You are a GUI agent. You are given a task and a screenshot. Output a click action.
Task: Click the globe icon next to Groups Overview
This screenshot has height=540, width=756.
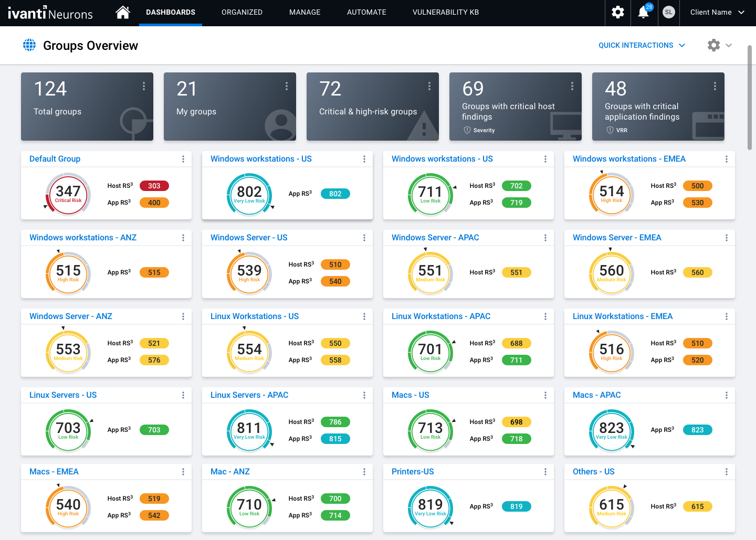[x=29, y=45]
